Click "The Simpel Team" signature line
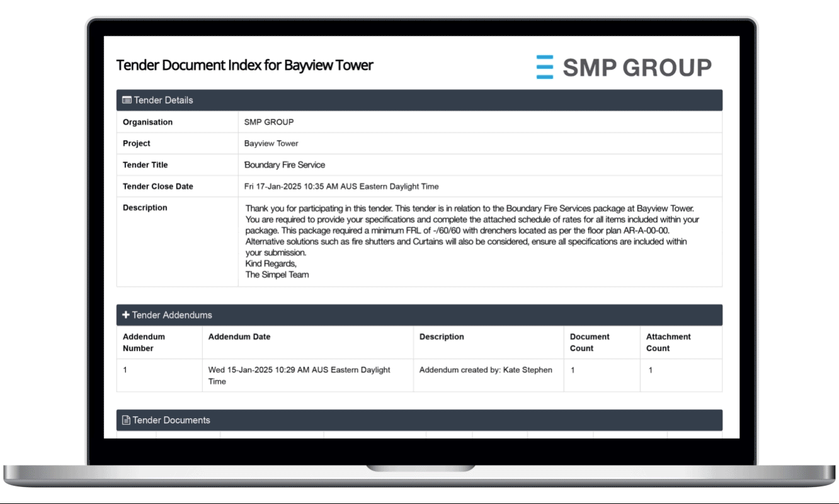Screen dimensions: 839x504 [277, 275]
